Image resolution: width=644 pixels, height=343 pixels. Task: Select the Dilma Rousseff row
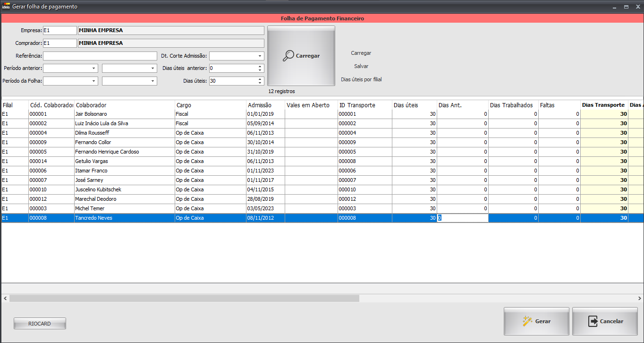coord(92,133)
